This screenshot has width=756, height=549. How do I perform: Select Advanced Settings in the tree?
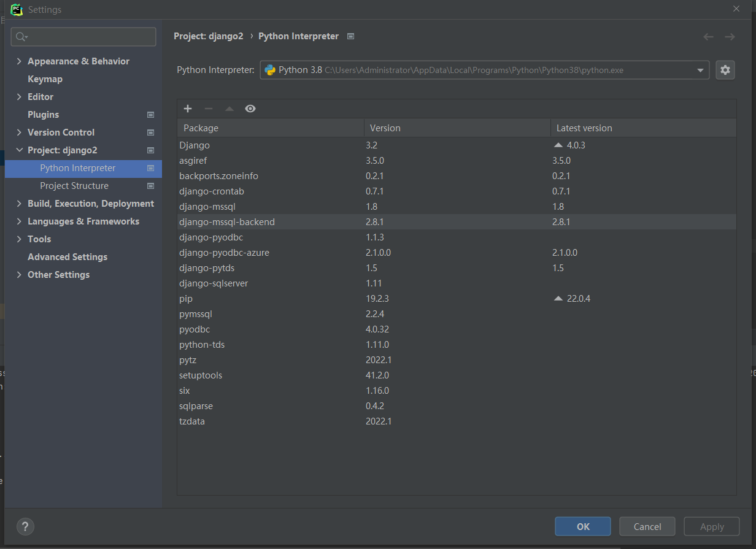click(x=67, y=257)
